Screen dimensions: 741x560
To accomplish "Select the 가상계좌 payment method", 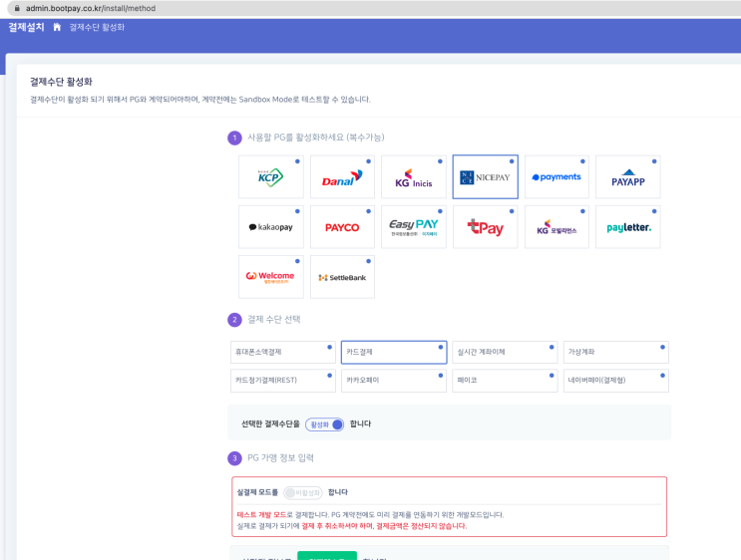I will [615, 352].
